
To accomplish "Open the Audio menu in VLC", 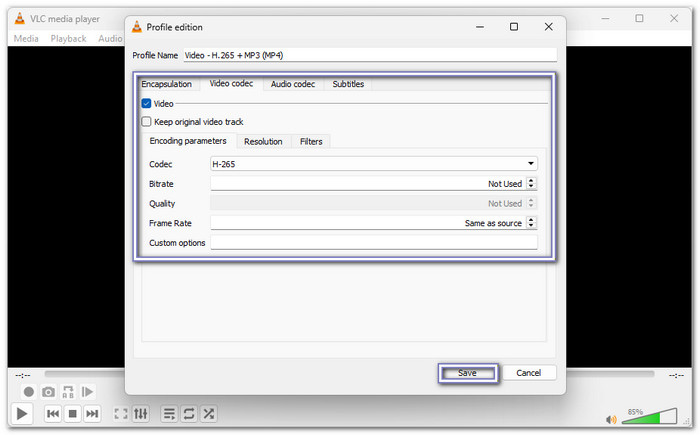I will tap(110, 38).
